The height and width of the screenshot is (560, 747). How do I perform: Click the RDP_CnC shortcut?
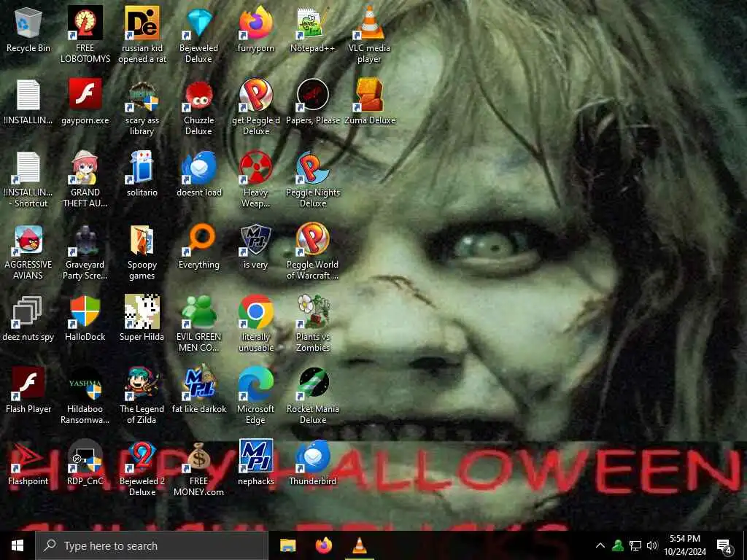(85, 457)
